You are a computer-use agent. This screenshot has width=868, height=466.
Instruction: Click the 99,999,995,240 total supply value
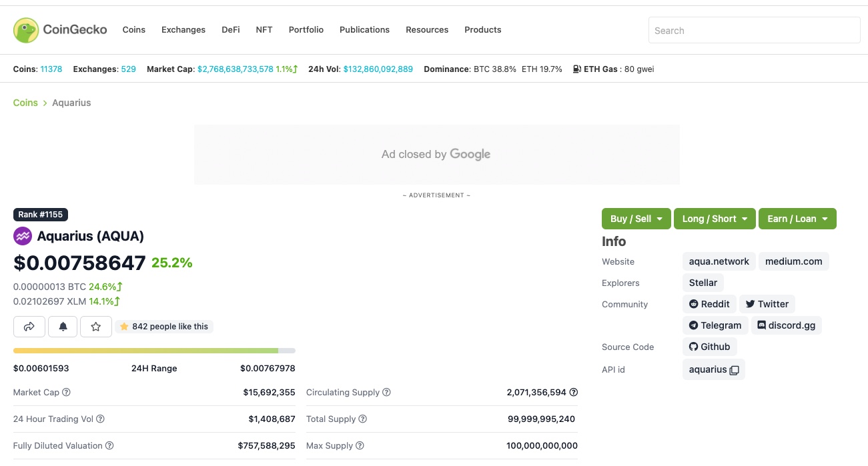coord(542,419)
